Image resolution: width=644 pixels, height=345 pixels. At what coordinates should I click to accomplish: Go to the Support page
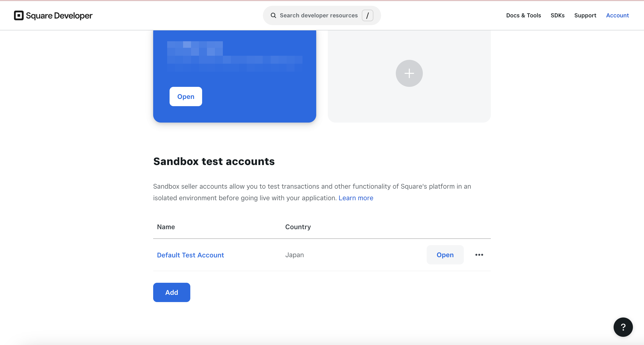[x=585, y=15]
